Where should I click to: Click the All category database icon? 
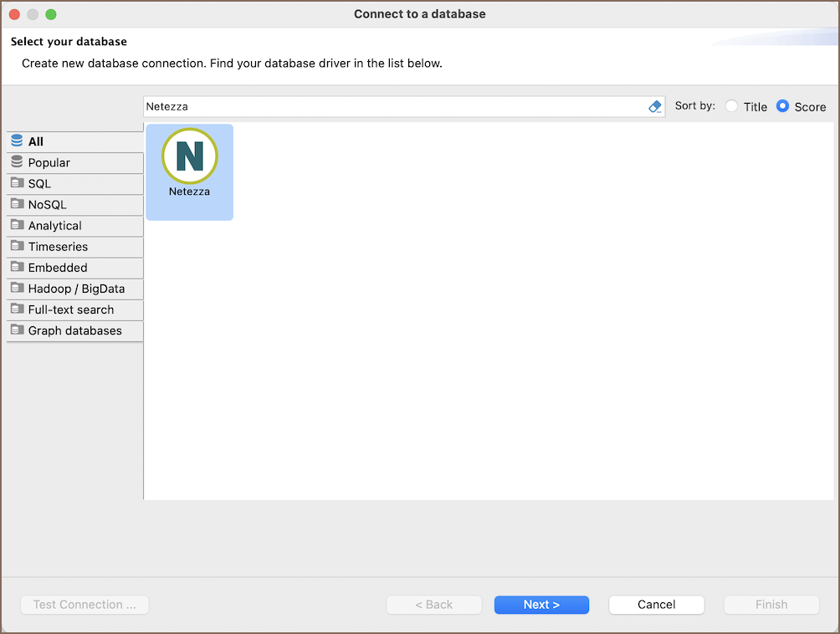pyautogui.click(x=18, y=141)
